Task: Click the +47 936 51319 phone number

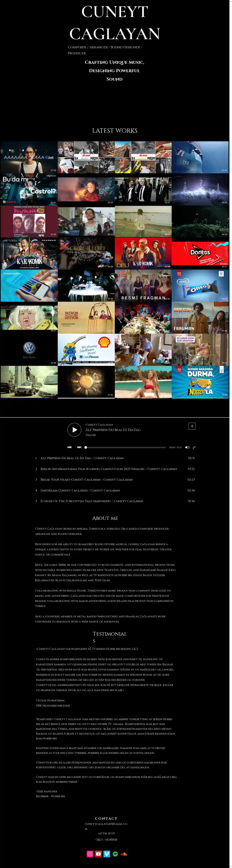Action: [106, 833]
